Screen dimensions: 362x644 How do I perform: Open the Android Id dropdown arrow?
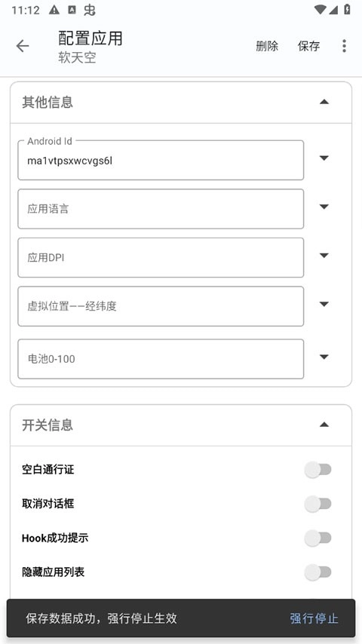point(324,158)
